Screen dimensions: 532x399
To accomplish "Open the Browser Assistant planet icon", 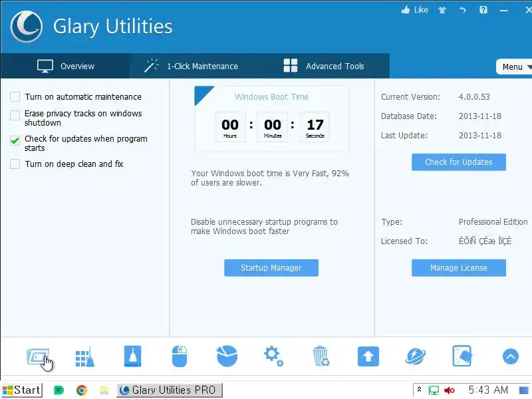I will (415, 356).
